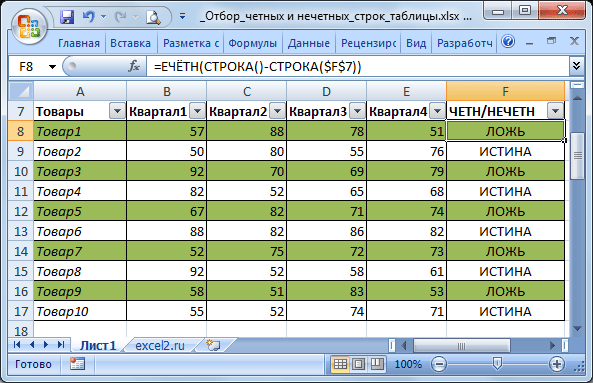Click the 100% zoom level
The height and width of the screenshot is (383, 593).
pyautogui.click(x=408, y=364)
